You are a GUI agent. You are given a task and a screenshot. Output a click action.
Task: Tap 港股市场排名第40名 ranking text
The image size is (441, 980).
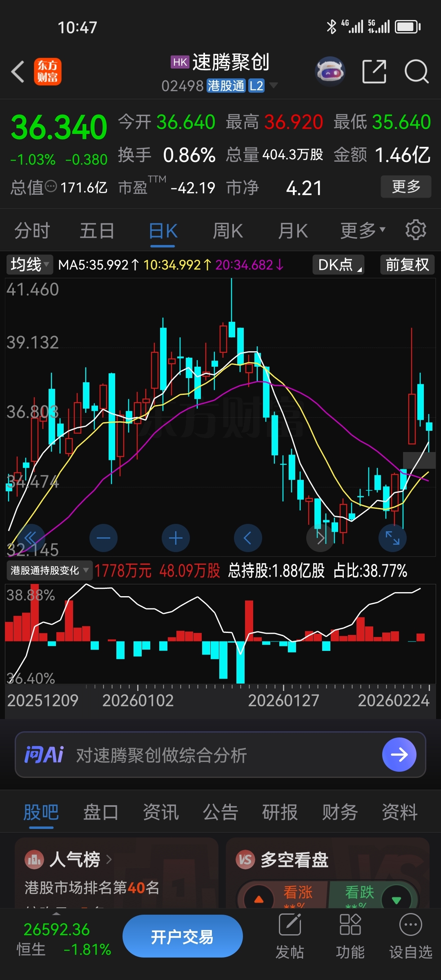tap(92, 887)
